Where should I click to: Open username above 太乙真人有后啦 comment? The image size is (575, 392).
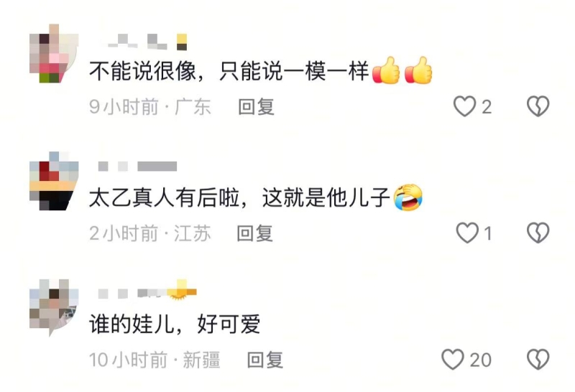(137, 167)
